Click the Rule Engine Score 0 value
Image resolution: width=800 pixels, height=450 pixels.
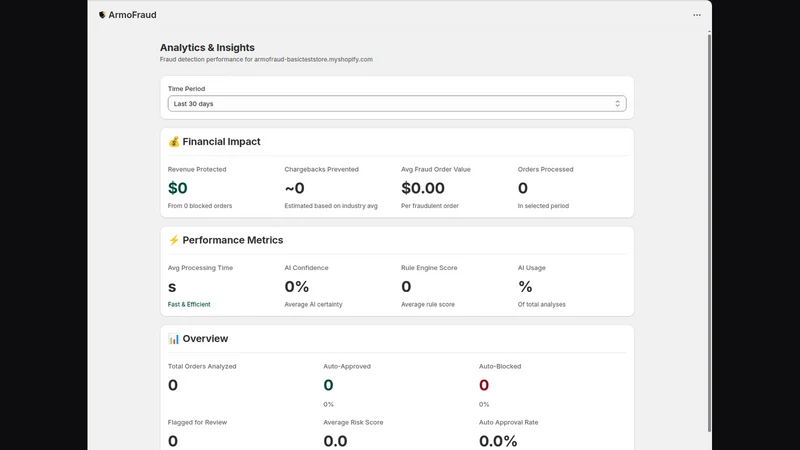coord(406,287)
